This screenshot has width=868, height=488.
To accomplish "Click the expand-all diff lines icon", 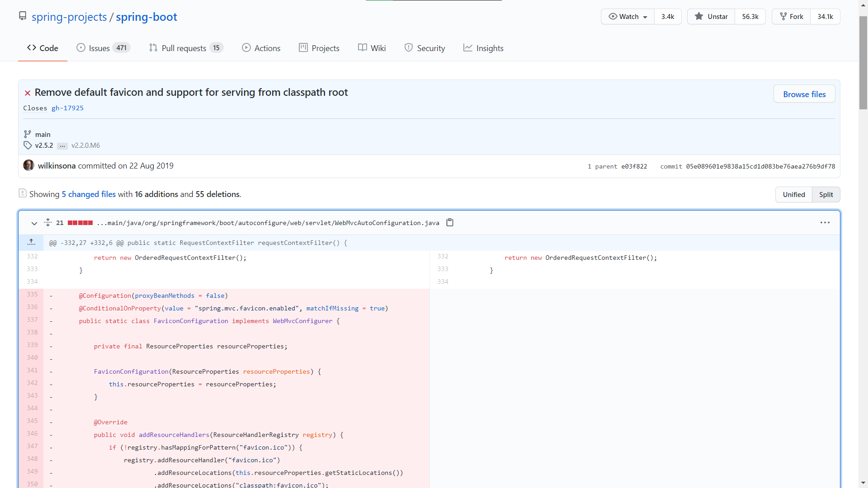I will point(48,222).
